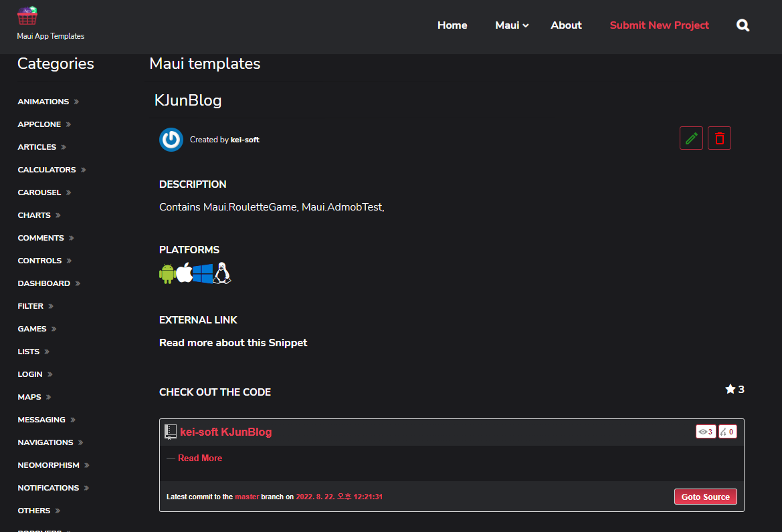The image size is (782, 532).
Task: Open the Lists category
Action: click(x=33, y=352)
